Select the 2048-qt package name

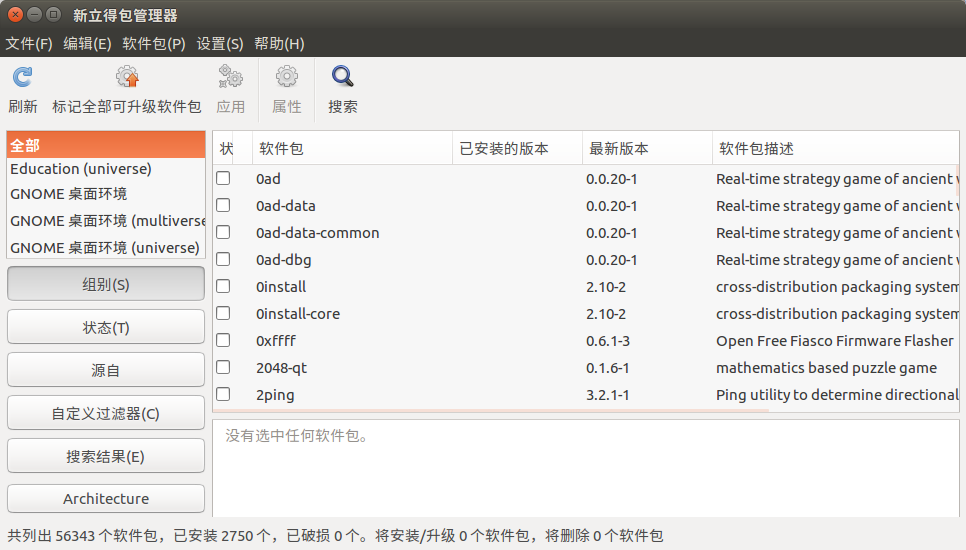click(x=282, y=368)
